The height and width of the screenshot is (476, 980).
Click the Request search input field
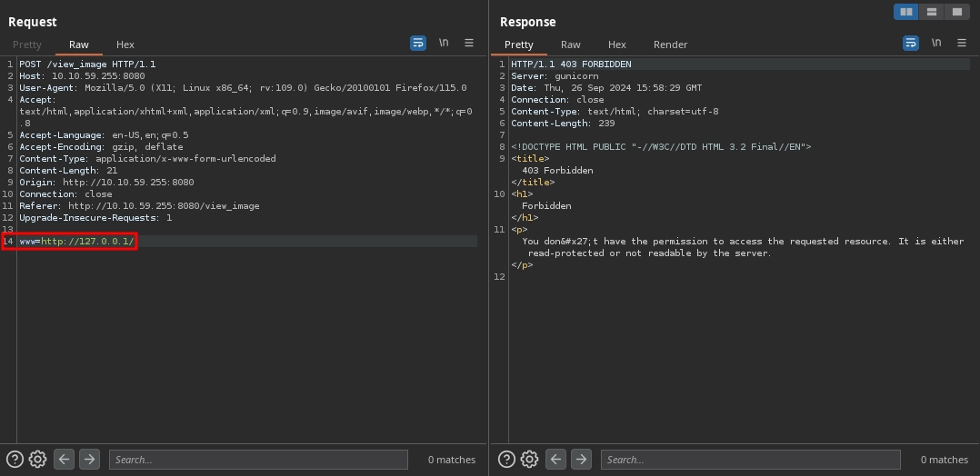pyautogui.click(x=258, y=460)
